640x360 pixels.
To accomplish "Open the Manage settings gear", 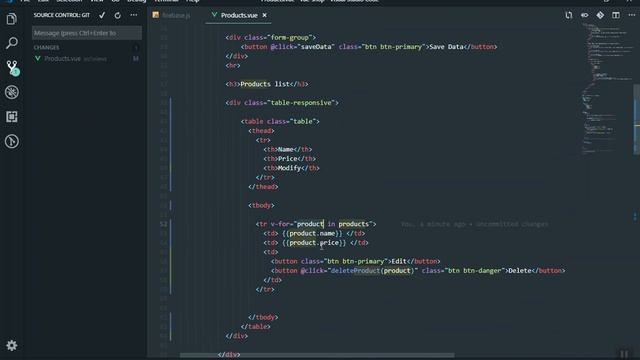I will (x=12, y=345).
